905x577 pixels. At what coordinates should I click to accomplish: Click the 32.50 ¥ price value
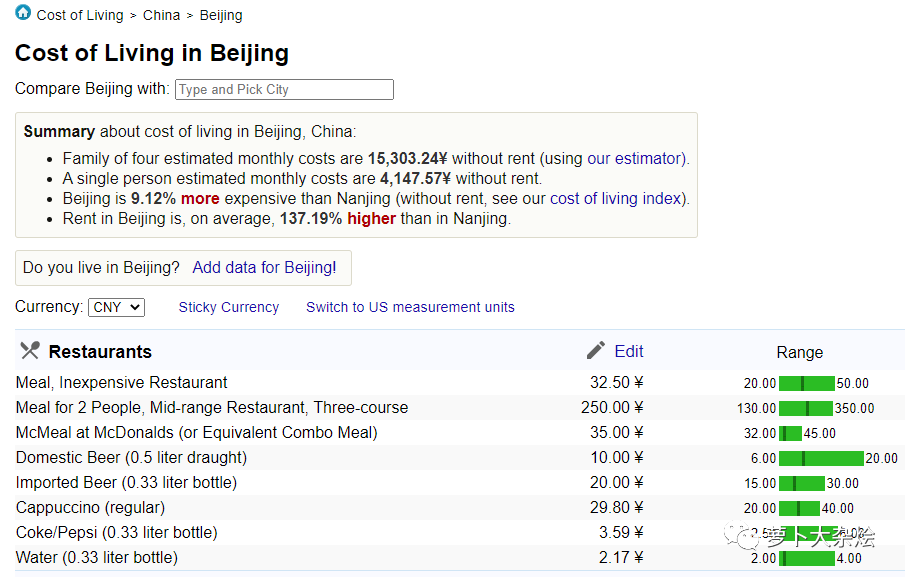(x=616, y=383)
